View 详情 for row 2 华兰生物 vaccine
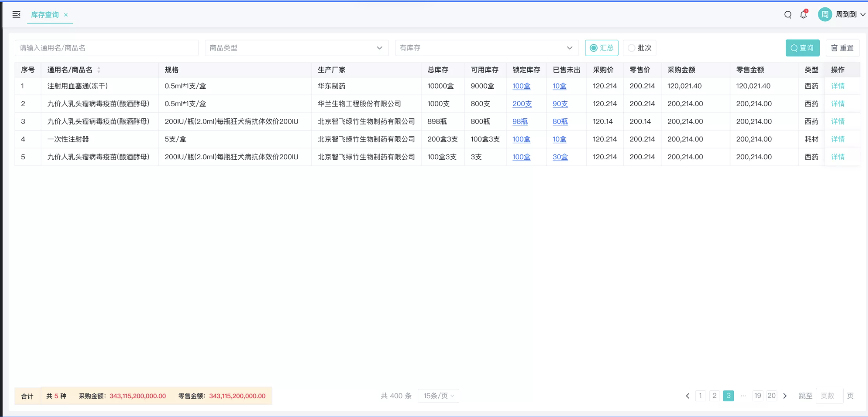The image size is (868, 417). (838, 104)
